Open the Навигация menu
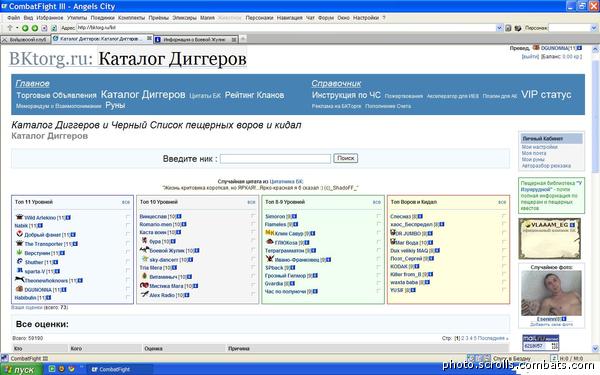The image size is (600, 375). (289, 18)
